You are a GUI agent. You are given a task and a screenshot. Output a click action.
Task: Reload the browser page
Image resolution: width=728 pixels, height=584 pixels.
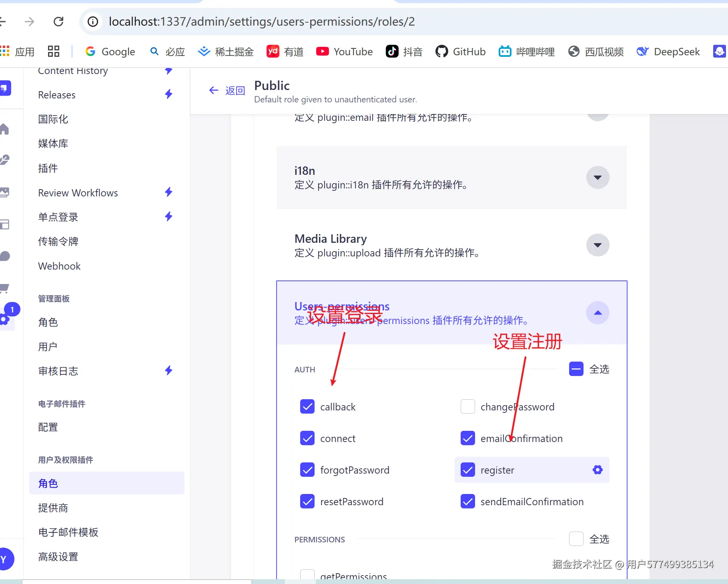(x=58, y=22)
